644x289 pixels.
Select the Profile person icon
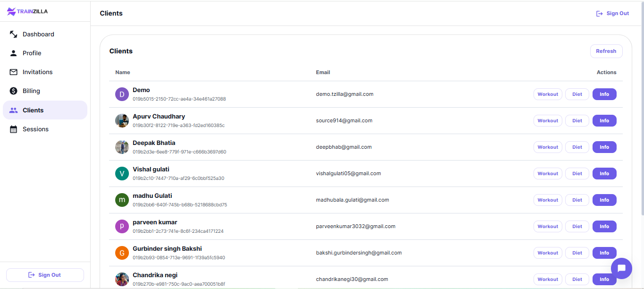coord(13,53)
